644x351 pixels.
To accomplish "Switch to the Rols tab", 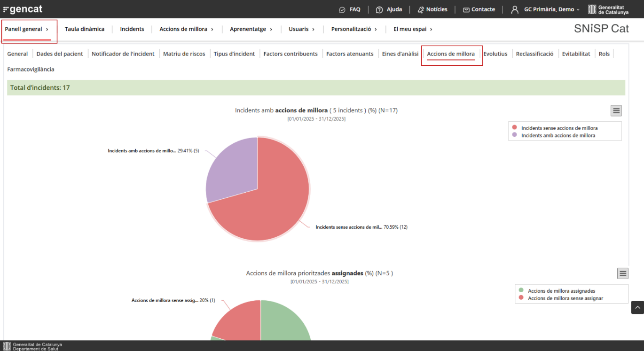I will click(x=604, y=54).
